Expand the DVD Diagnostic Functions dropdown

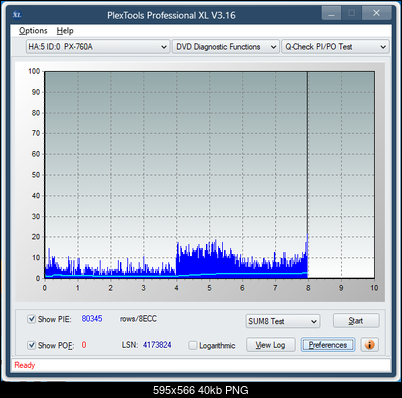(225, 47)
